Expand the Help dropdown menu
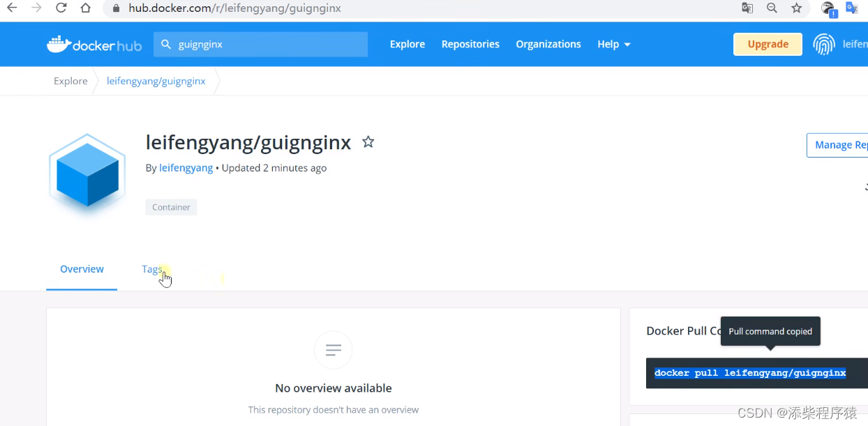868x426 pixels. (x=614, y=44)
